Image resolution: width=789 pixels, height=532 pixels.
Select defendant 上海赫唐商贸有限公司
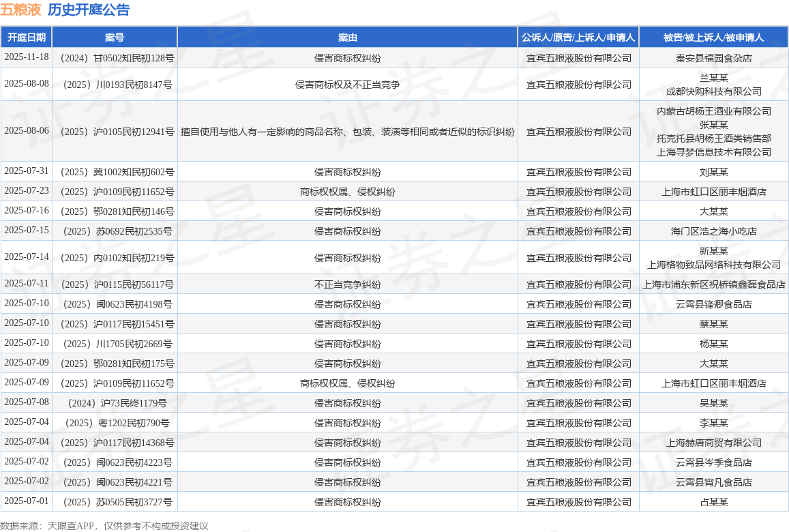[713, 443]
